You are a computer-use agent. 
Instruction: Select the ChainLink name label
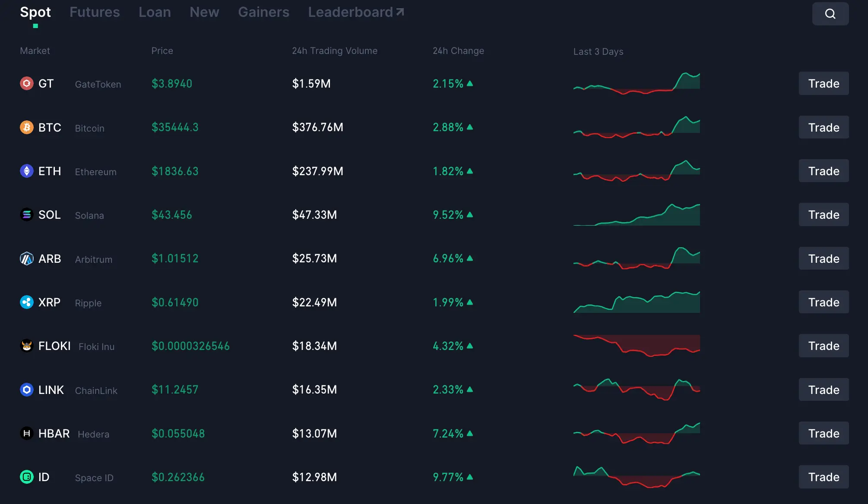[x=96, y=391]
